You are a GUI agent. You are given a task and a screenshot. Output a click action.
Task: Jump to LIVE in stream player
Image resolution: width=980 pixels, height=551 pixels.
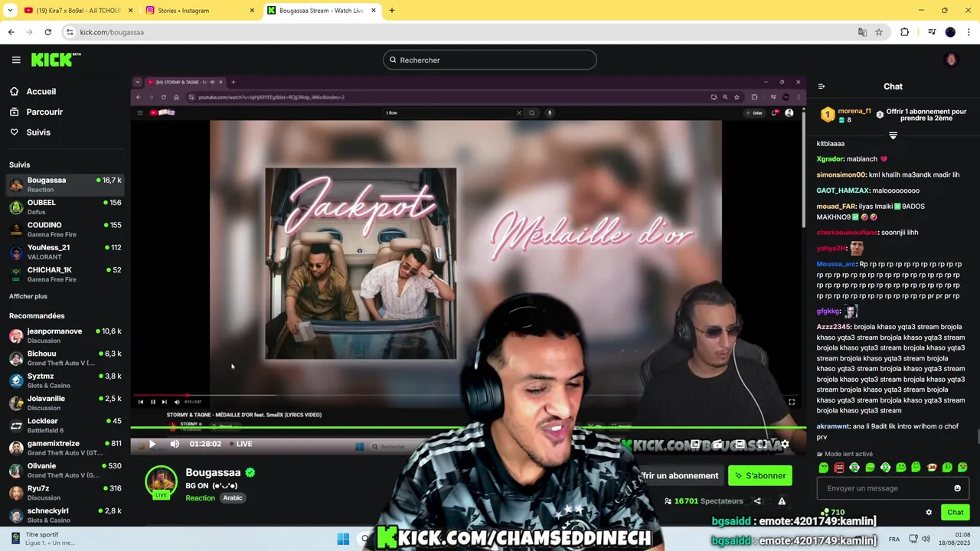(240, 444)
